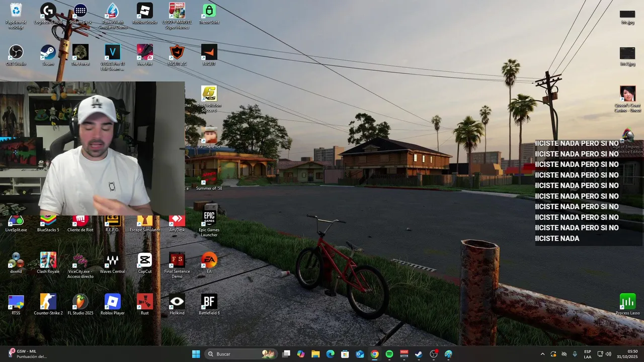This screenshot has height=362, width=644.
Task: Open the Windows Start menu
Action: point(196,354)
